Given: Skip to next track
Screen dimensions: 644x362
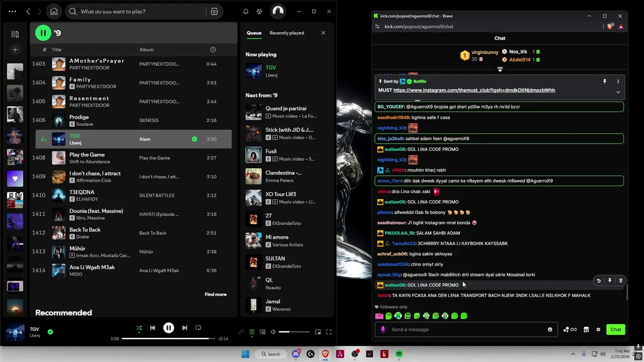Looking at the screenshot, I should [185, 328].
